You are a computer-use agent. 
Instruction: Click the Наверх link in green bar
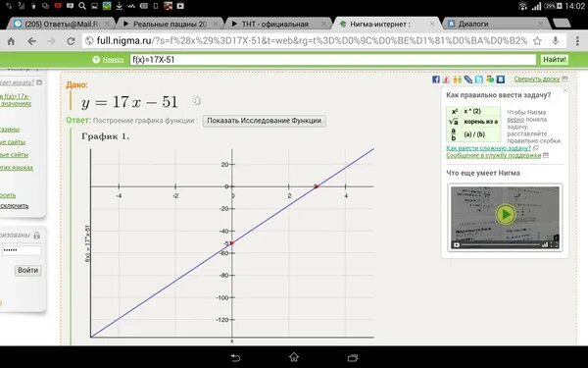coord(113,60)
